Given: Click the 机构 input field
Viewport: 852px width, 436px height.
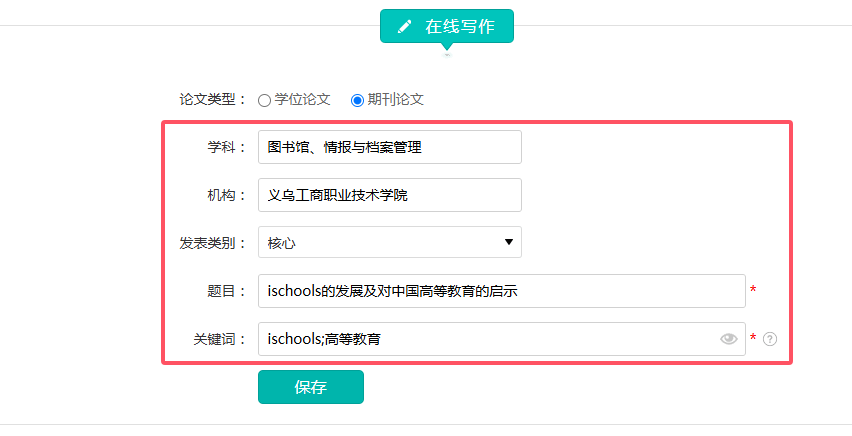Looking at the screenshot, I should tap(390, 195).
